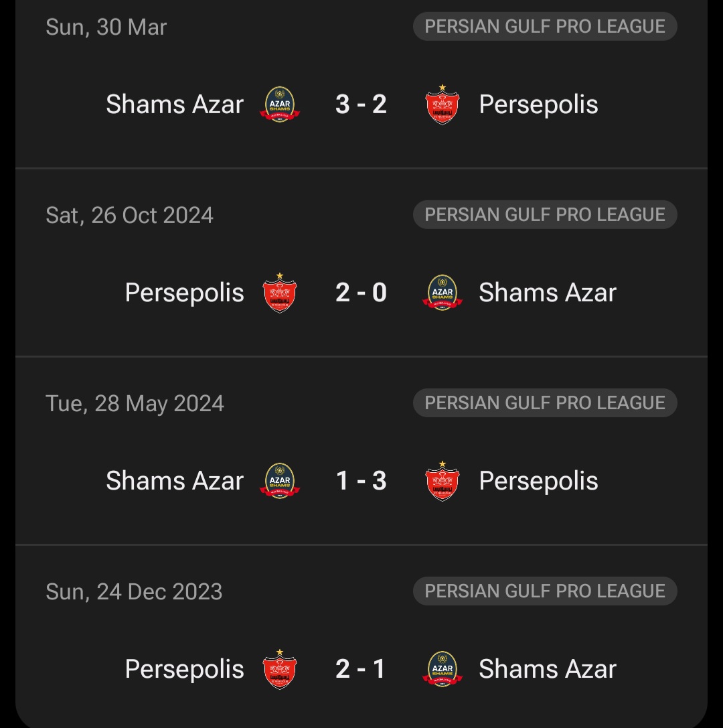Open league badge on 24 Dec 2023 match
The image size is (723, 728).
click(545, 591)
